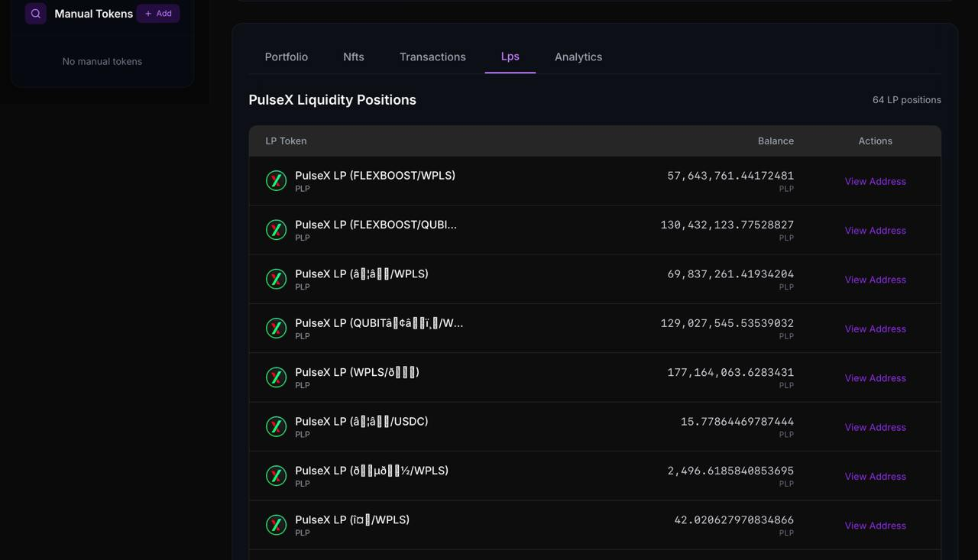Click PulseX icon for QUBIT row
The image size is (978, 560).
click(276, 329)
